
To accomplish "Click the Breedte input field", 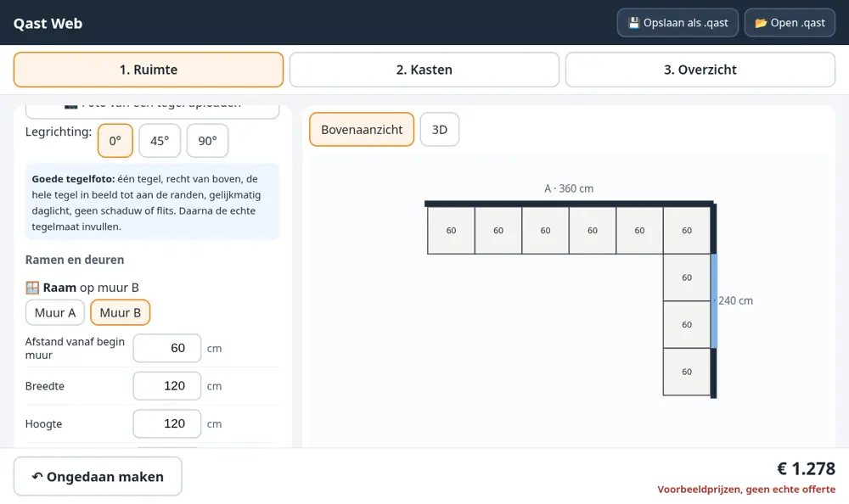I will coord(166,386).
